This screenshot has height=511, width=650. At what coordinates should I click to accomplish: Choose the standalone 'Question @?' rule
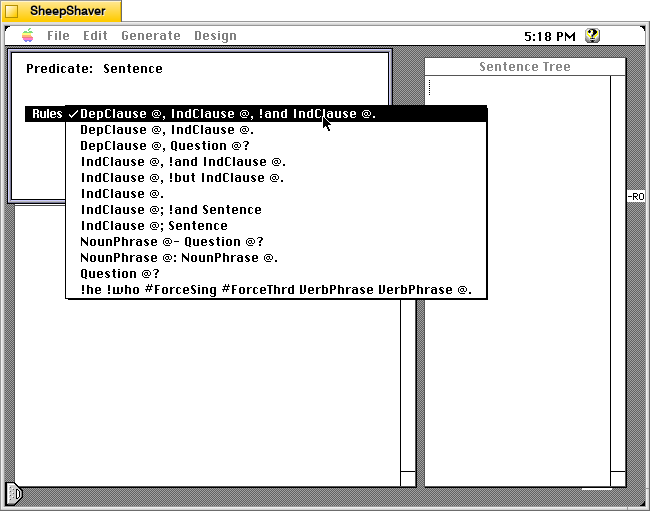tap(276, 274)
